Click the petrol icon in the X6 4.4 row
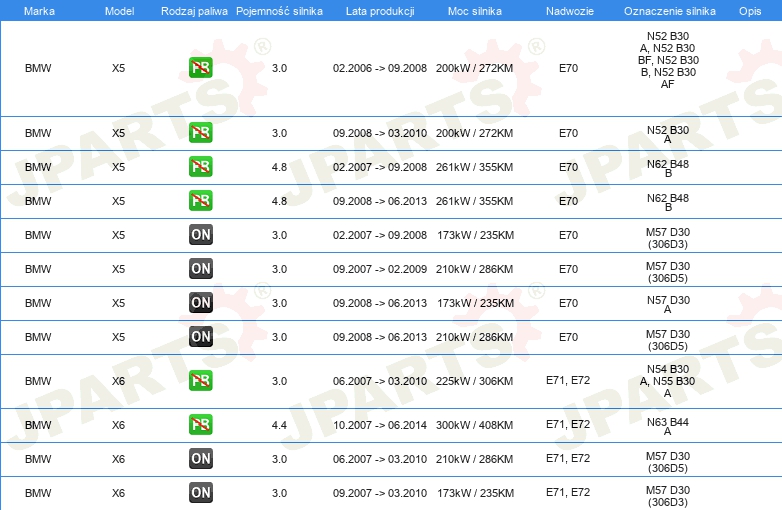 point(200,425)
